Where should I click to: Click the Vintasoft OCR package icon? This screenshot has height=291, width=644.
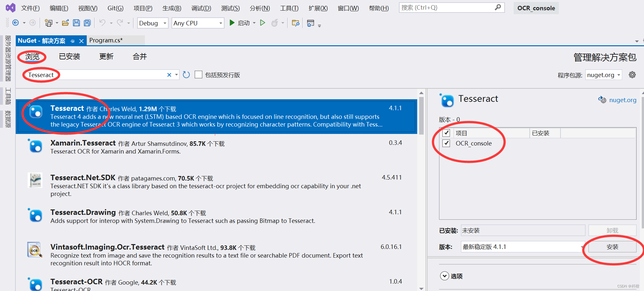click(x=35, y=250)
